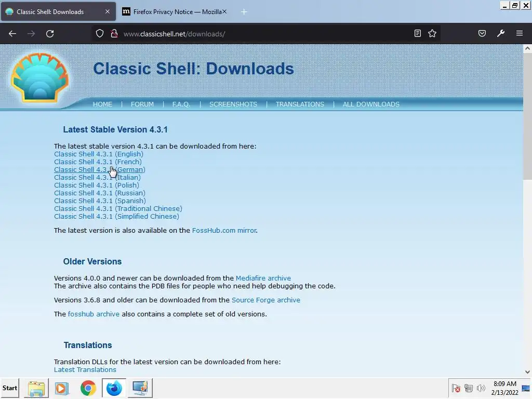Viewport: 532px width, 399px height.
Task: Go back using the browser back arrow
Action: pyautogui.click(x=12, y=34)
